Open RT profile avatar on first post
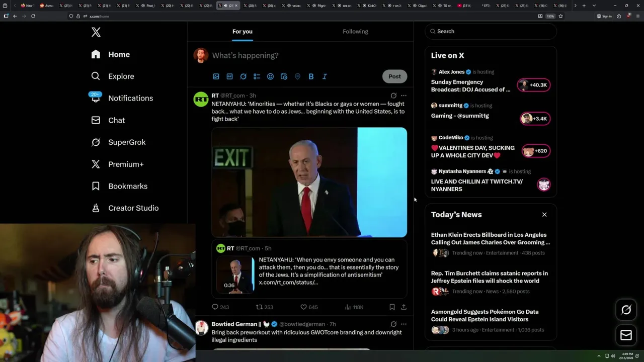644x362 pixels. click(201, 100)
